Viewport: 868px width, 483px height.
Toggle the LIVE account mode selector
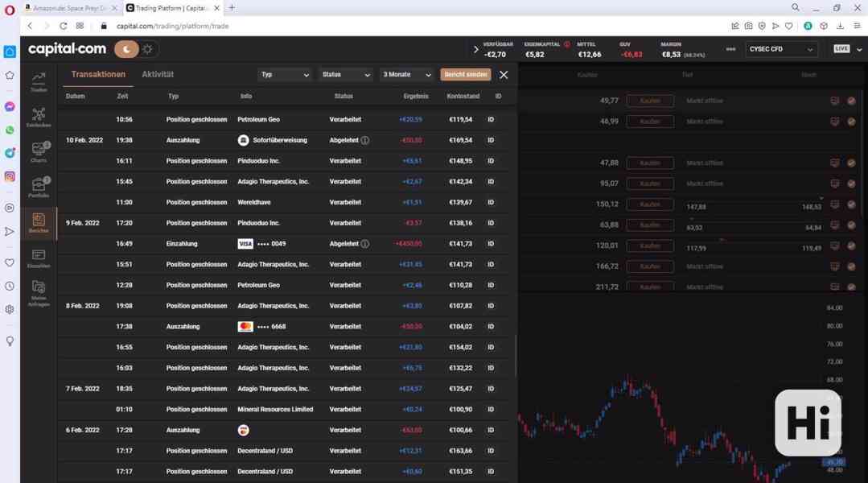847,49
